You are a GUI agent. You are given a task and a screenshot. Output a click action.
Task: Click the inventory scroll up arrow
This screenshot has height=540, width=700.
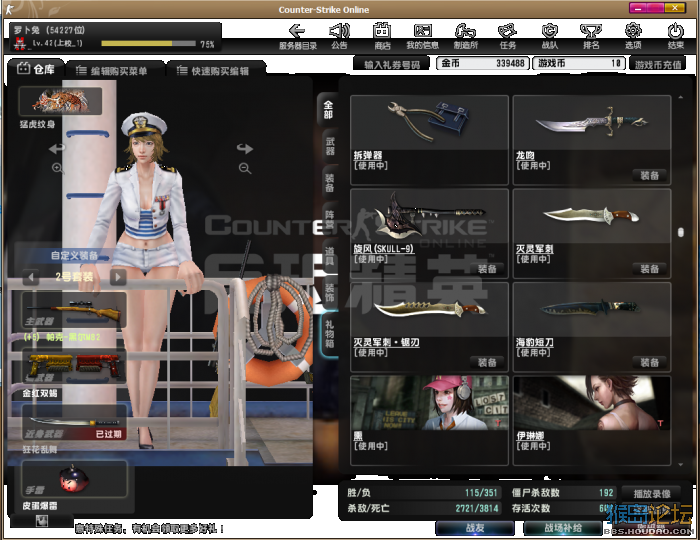[680, 97]
